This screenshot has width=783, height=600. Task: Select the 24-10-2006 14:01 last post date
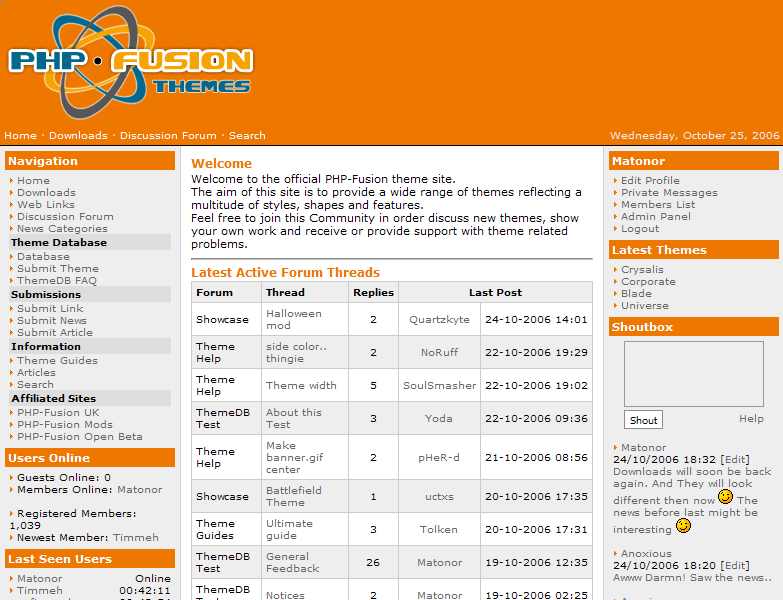(x=536, y=319)
